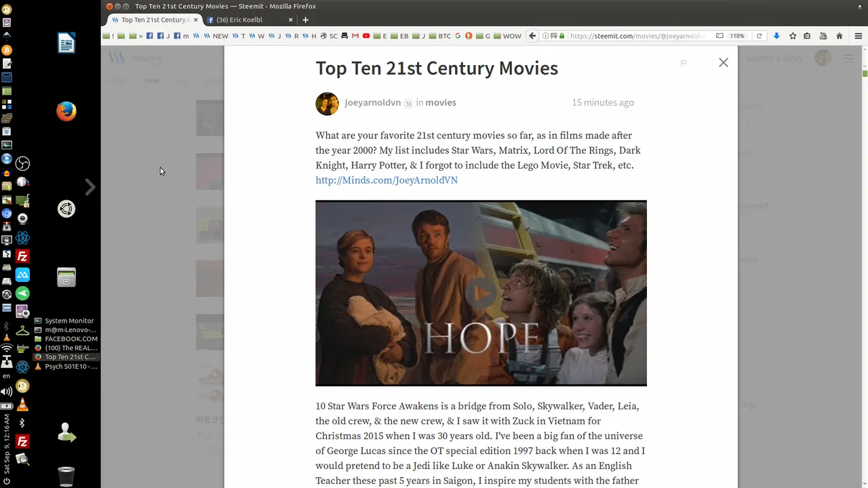This screenshot has width=868, height=488.
Task: Click the 110% zoom level indicator
Action: (x=737, y=36)
